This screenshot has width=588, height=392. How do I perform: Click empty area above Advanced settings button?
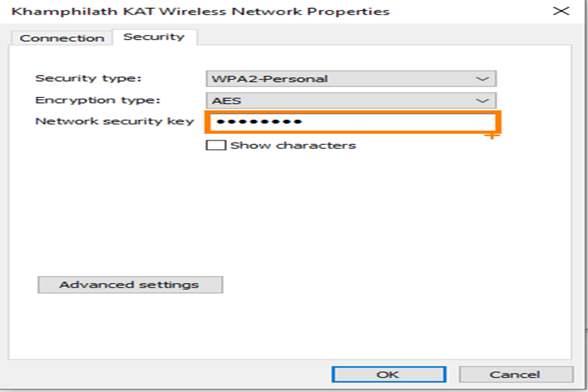coord(220,221)
